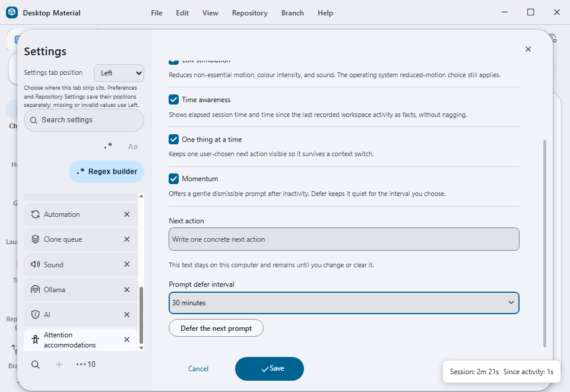
Task: Click the Defer the next prompt button
Action: [x=216, y=328]
